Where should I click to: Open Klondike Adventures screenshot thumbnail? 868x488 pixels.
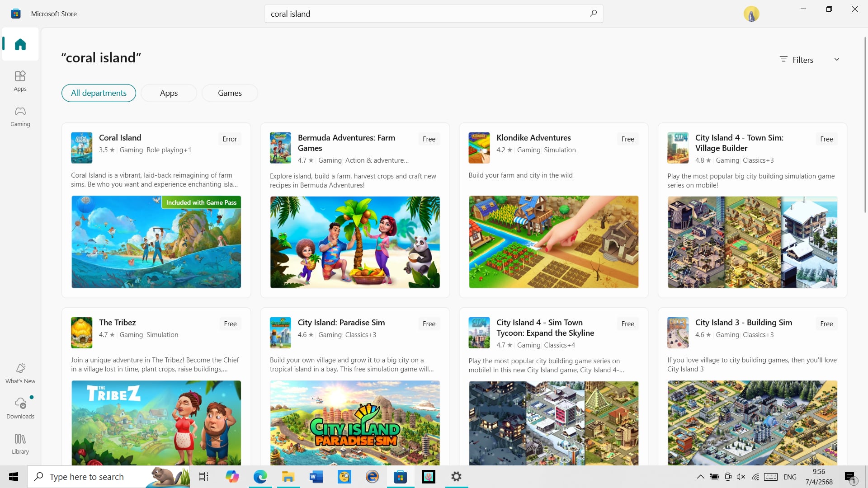[x=554, y=242]
